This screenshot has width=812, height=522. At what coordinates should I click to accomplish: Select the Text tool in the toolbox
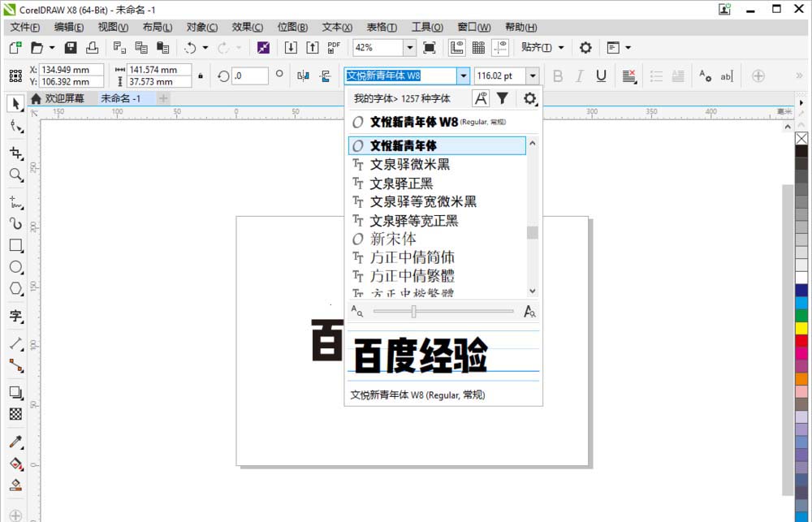click(x=15, y=315)
